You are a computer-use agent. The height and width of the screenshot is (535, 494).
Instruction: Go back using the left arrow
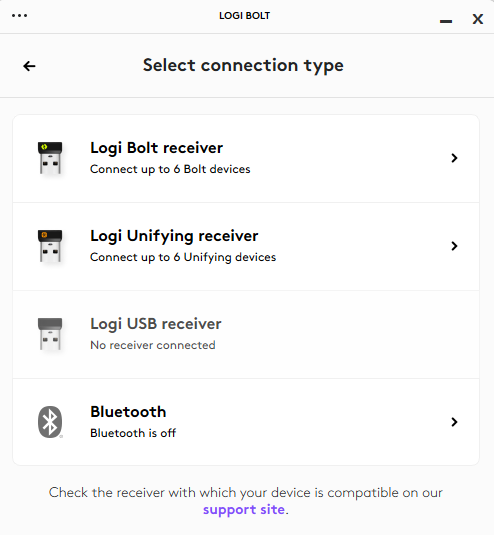[x=29, y=66]
